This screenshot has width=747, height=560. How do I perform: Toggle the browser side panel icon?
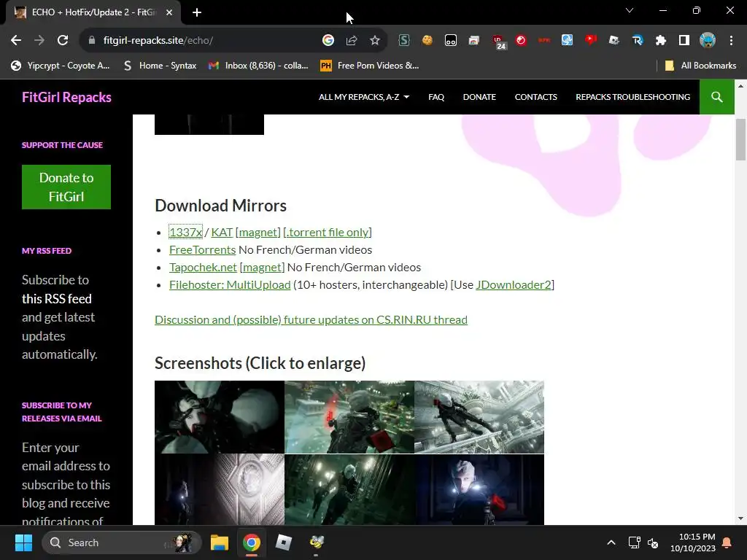pos(684,41)
